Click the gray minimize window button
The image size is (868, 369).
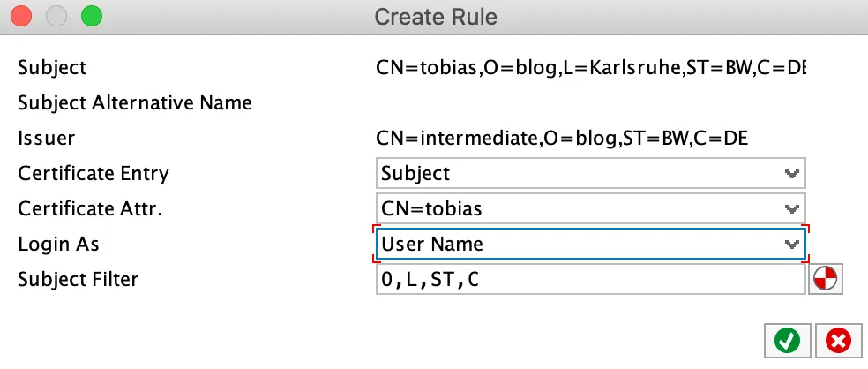[56, 16]
